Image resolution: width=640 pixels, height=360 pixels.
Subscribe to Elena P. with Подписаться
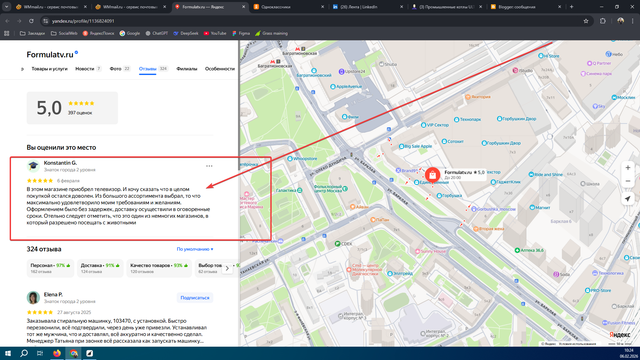coord(195,298)
